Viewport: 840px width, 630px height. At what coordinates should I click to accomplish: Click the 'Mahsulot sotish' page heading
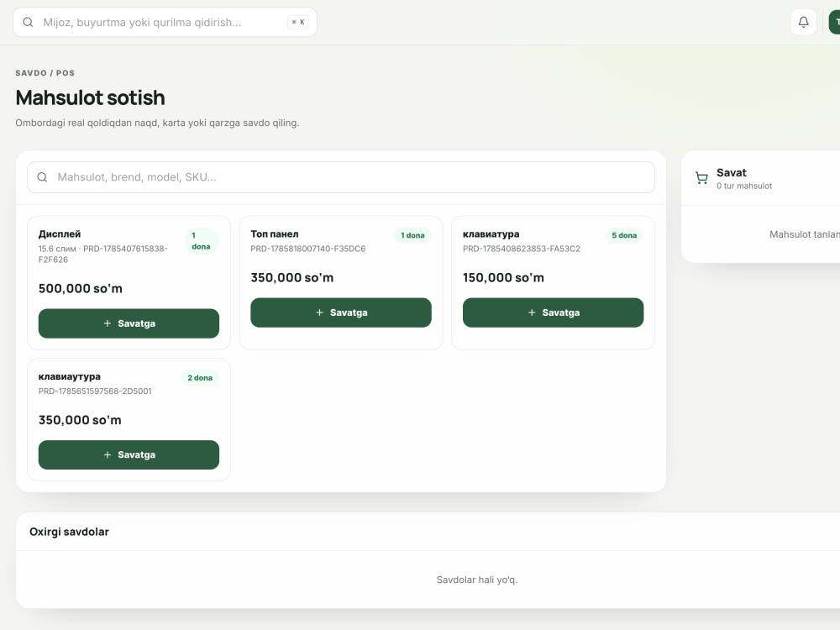pyautogui.click(x=90, y=97)
